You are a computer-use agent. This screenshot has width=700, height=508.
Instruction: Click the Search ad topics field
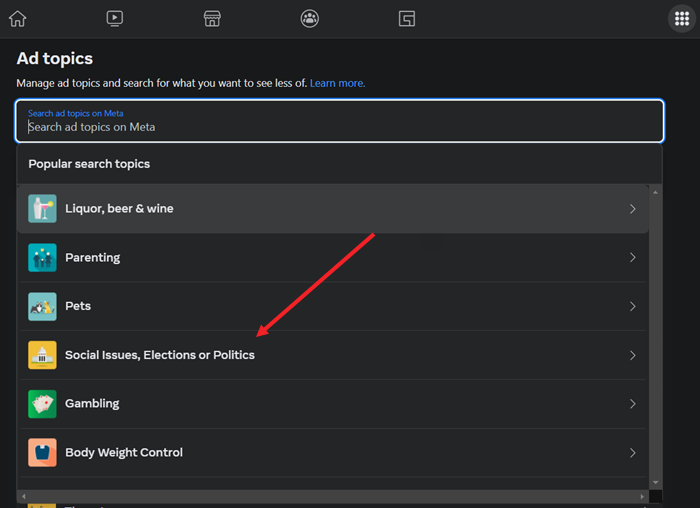(338, 127)
